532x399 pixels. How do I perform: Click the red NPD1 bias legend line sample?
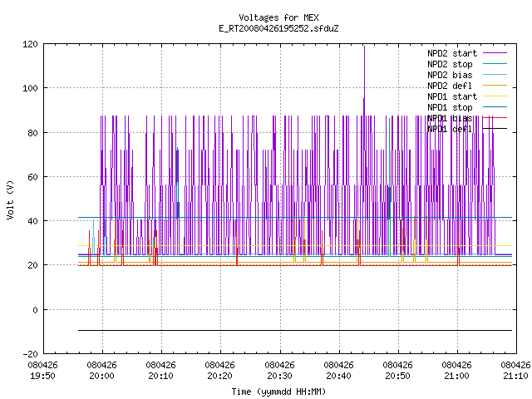[x=495, y=118]
